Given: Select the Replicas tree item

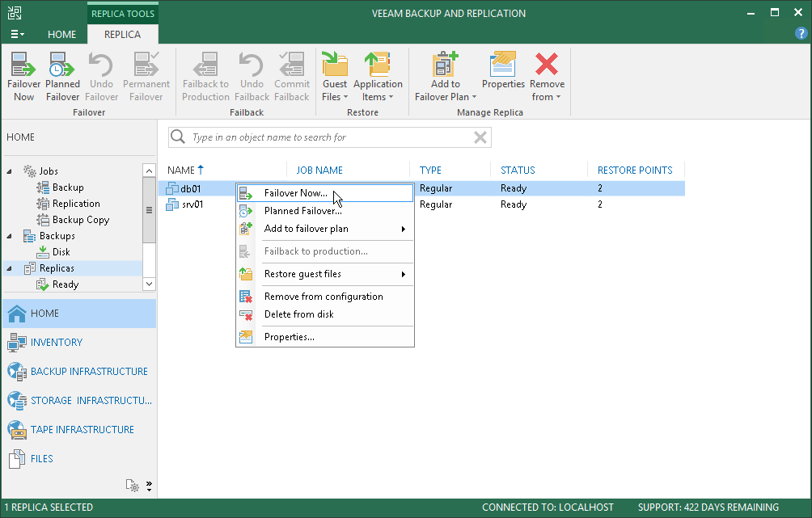Looking at the screenshot, I should pos(49,268).
